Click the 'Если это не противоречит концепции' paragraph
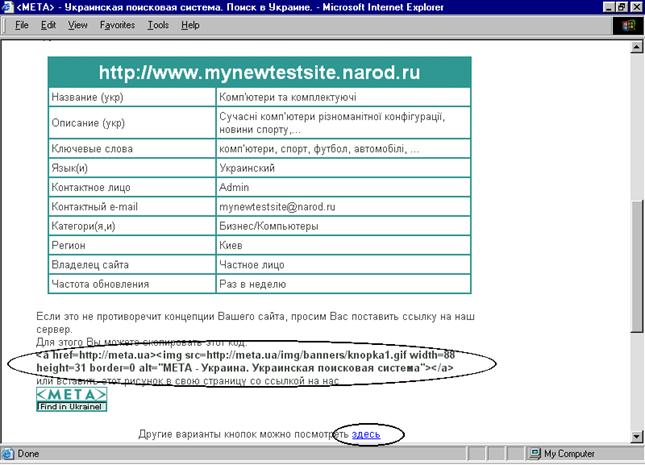The width and height of the screenshot is (645, 465). pos(255,323)
